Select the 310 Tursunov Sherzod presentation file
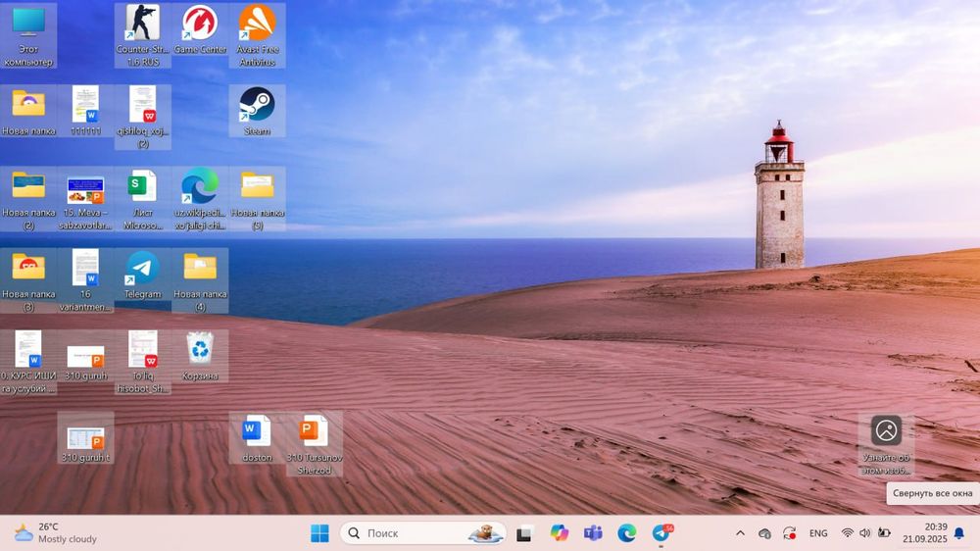The width and height of the screenshot is (980, 551). [x=314, y=431]
